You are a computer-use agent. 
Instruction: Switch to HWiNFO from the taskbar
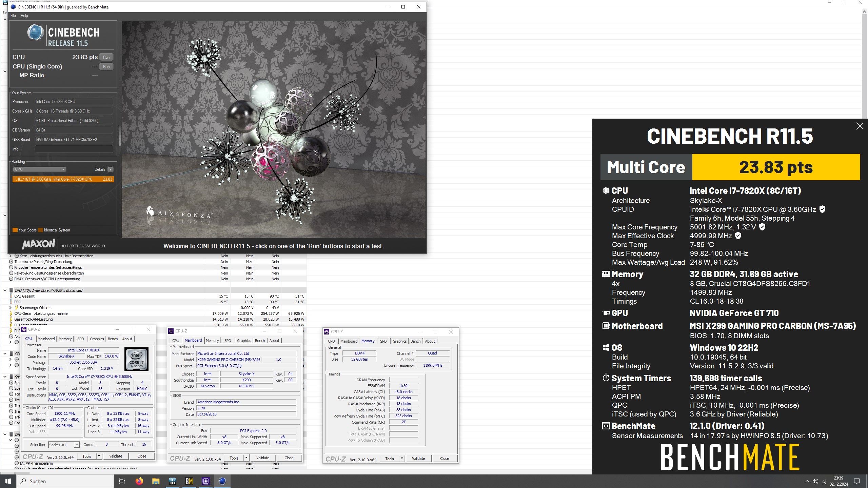point(172,481)
